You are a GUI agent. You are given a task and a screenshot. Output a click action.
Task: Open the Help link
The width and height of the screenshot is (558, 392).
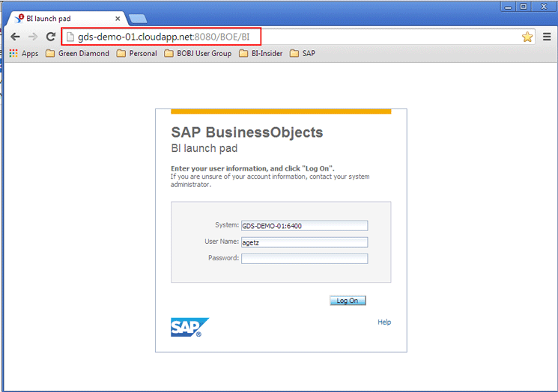[384, 322]
